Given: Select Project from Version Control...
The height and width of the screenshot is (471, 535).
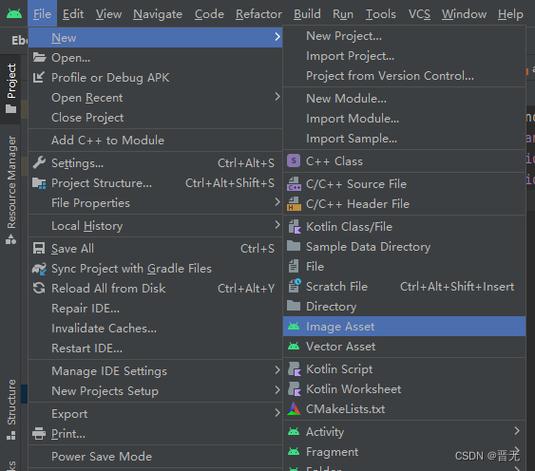Looking at the screenshot, I should click(x=404, y=76).
